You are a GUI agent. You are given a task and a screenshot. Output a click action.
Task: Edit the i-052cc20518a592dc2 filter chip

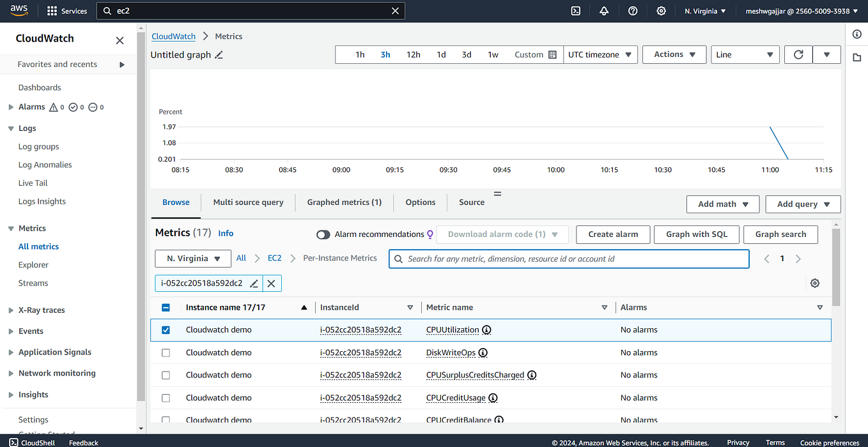254,284
